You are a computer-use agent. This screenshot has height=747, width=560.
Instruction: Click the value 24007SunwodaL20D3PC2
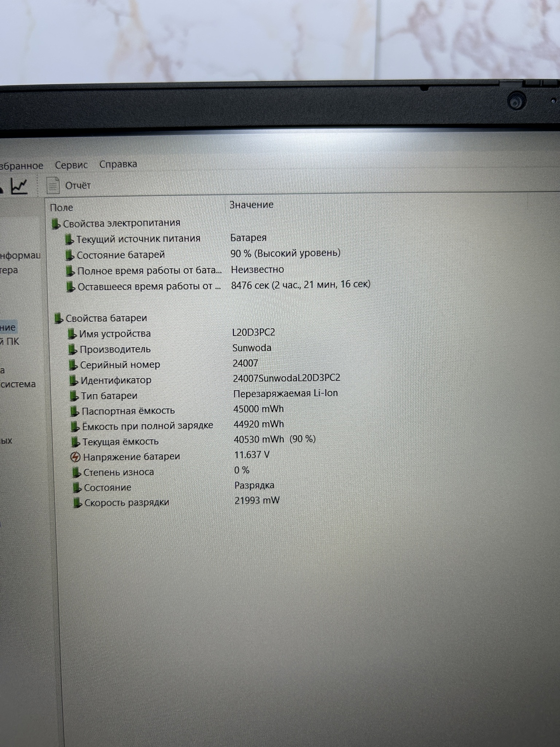pyautogui.click(x=287, y=378)
